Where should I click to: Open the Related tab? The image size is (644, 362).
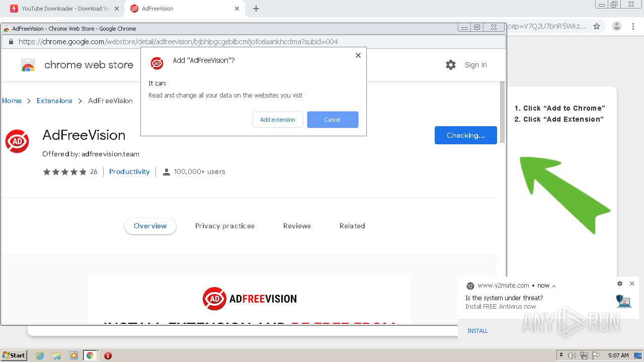pyautogui.click(x=352, y=226)
